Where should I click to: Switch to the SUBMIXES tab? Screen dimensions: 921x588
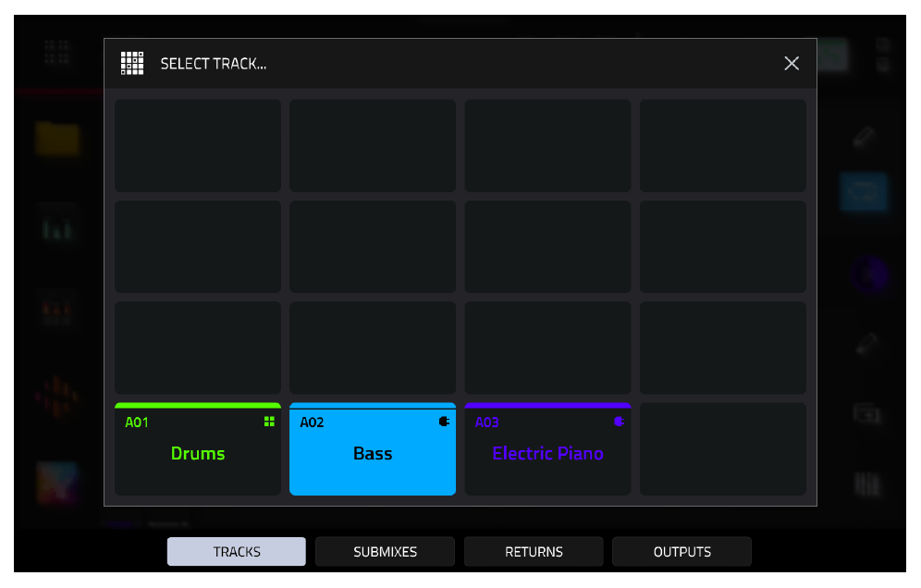click(x=385, y=552)
